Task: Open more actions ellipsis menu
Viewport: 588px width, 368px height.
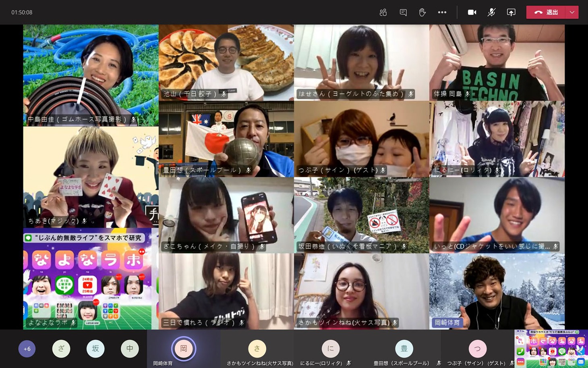Action: point(442,12)
